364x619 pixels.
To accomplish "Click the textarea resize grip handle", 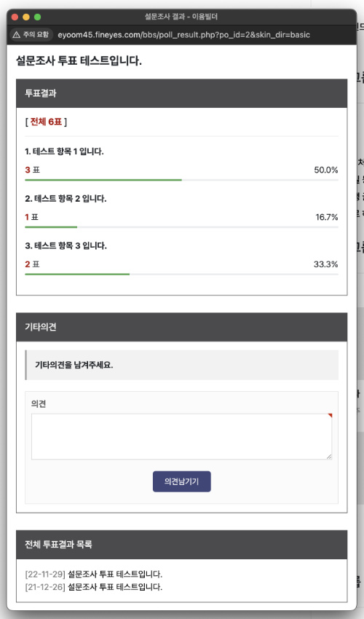I will (x=329, y=457).
